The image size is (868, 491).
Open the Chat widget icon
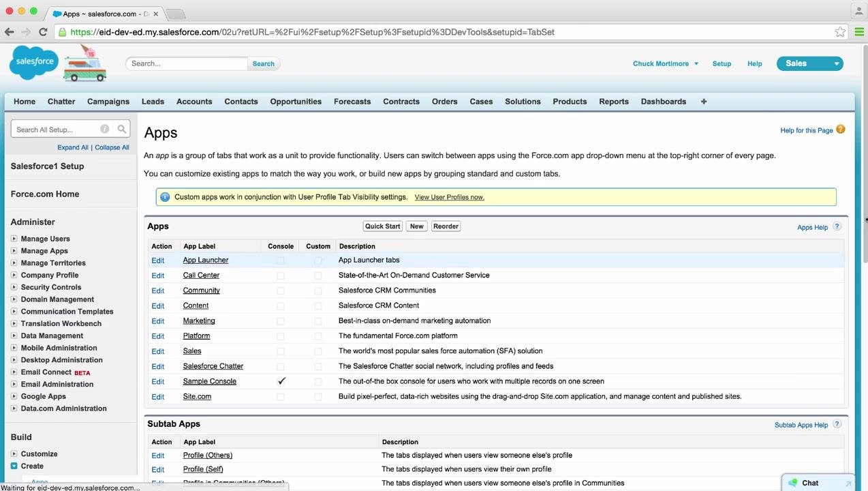(792, 483)
